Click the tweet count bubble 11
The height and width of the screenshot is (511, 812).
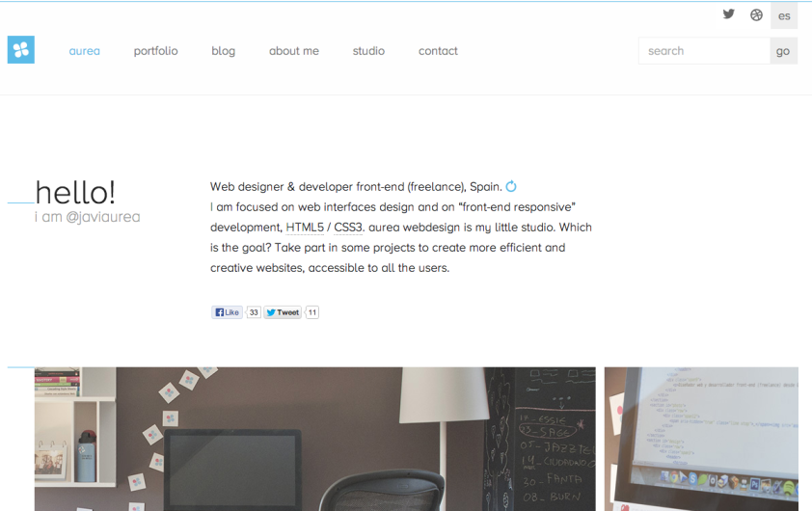(x=311, y=312)
